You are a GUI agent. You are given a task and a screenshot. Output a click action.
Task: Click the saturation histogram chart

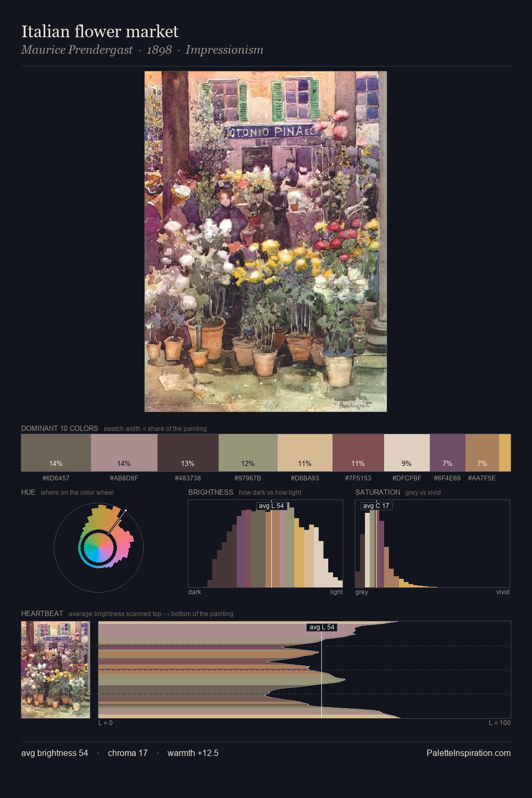pos(433,544)
